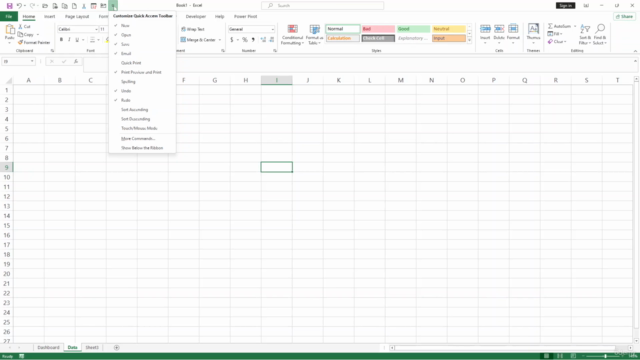Screen dimensions: 640x360
Task: Click the New sheet plus button
Action: [x=116, y=348]
